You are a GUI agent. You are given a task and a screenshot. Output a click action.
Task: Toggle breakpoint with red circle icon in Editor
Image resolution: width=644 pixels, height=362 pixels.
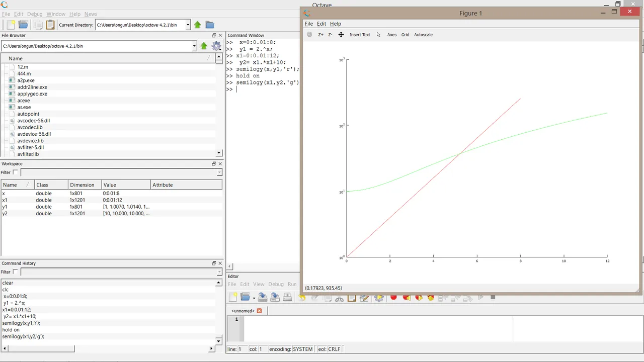[x=393, y=298]
